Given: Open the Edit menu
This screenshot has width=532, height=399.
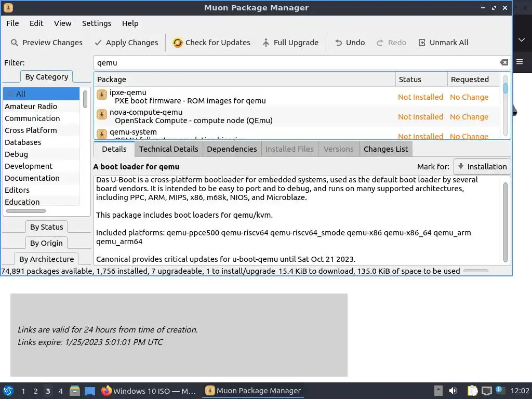Looking at the screenshot, I should click(36, 23).
